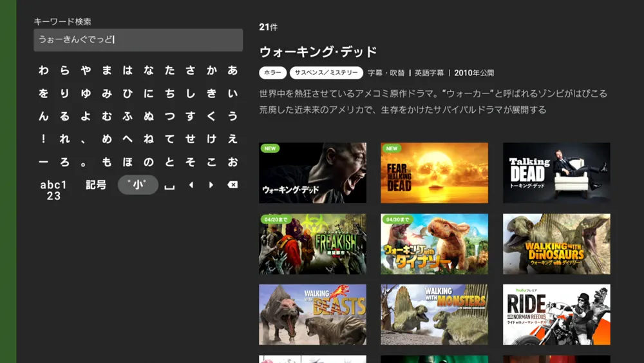Select the あ key
The width and height of the screenshot is (644, 363).
[233, 70]
